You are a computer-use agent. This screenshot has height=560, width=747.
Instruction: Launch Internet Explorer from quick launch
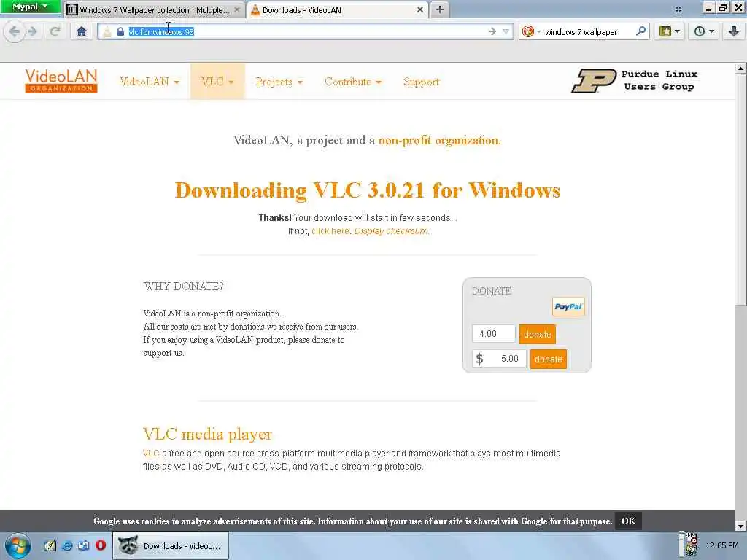click(x=67, y=545)
